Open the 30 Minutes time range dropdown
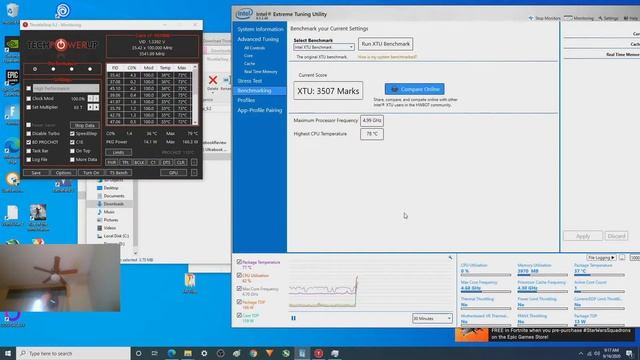 [432, 318]
